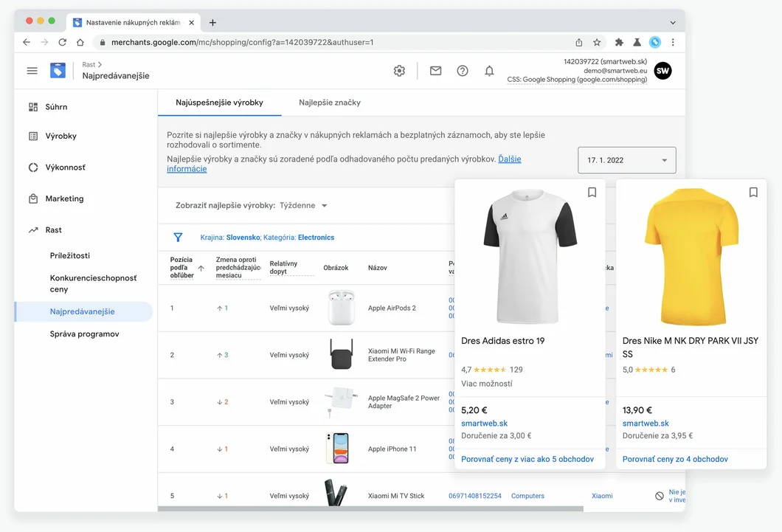Click the Adidas white jersey image
This screenshot has height=532, width=782.
(530, 256)
